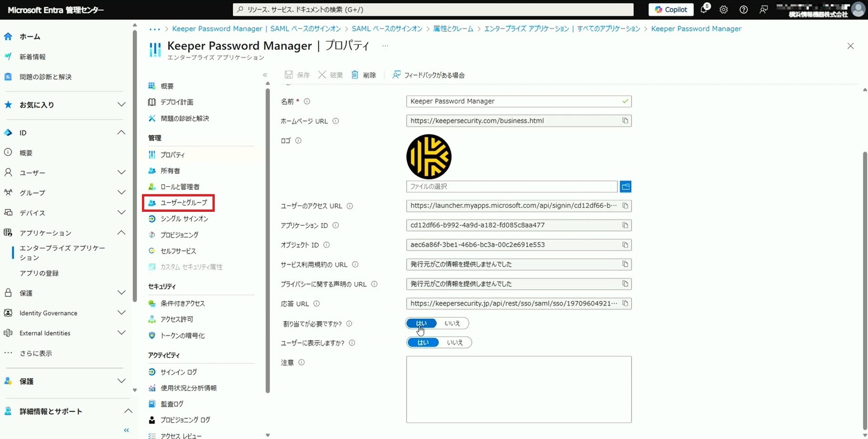Expand the デバイス sidebar section
Viewport: 868px width, 439px height.
(121, 213)
